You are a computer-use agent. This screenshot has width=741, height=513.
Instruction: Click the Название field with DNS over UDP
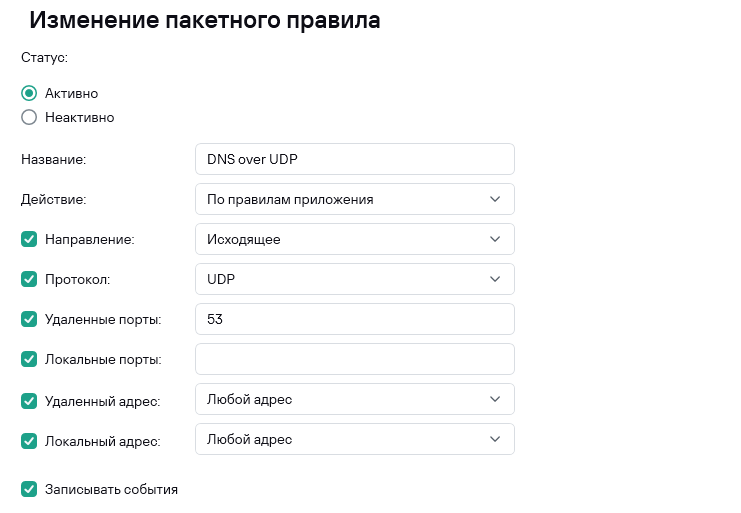click(x=354, y=159)
